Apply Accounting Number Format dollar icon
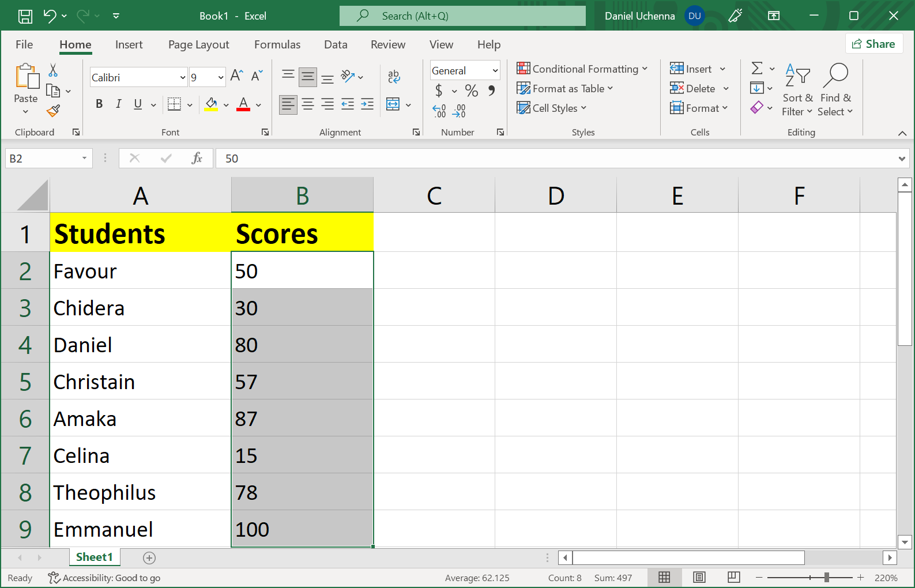 coord(439,91)
